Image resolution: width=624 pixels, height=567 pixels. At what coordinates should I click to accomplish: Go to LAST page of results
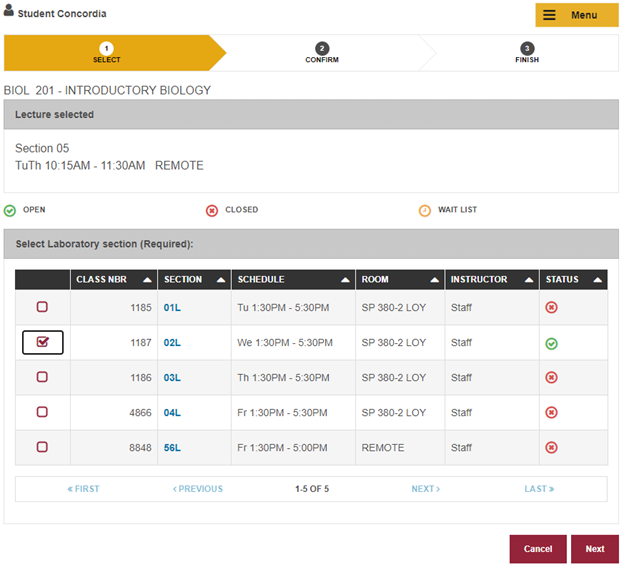tap(539, 489)
